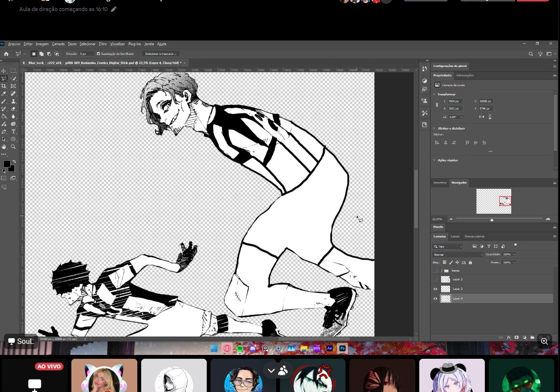
Task: Hide Layer 3 with eye icon
Action: (435, 289)
